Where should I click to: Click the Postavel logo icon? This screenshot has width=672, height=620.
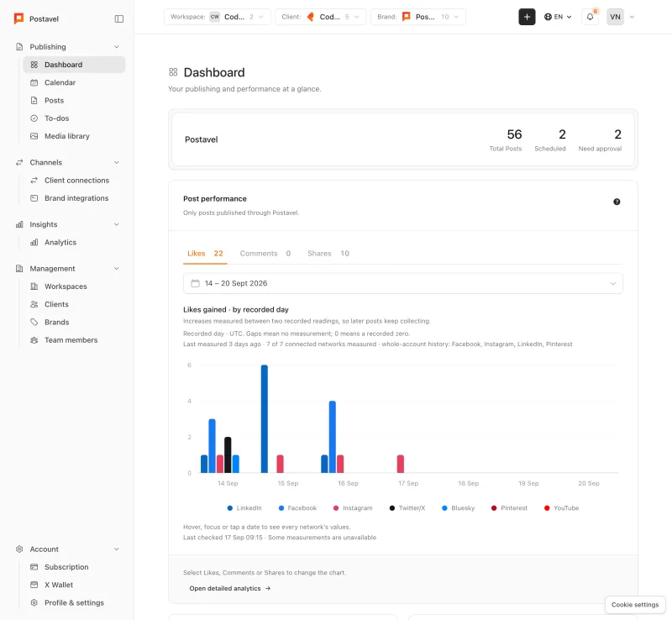point(18,18)
